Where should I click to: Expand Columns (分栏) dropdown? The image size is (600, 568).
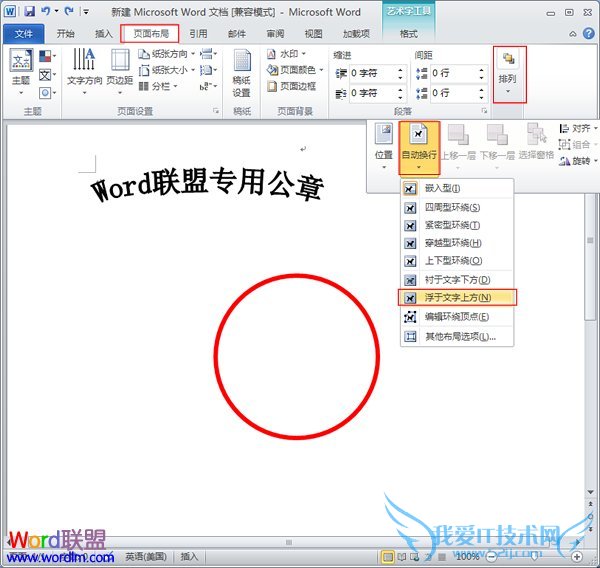coord(176,87)
